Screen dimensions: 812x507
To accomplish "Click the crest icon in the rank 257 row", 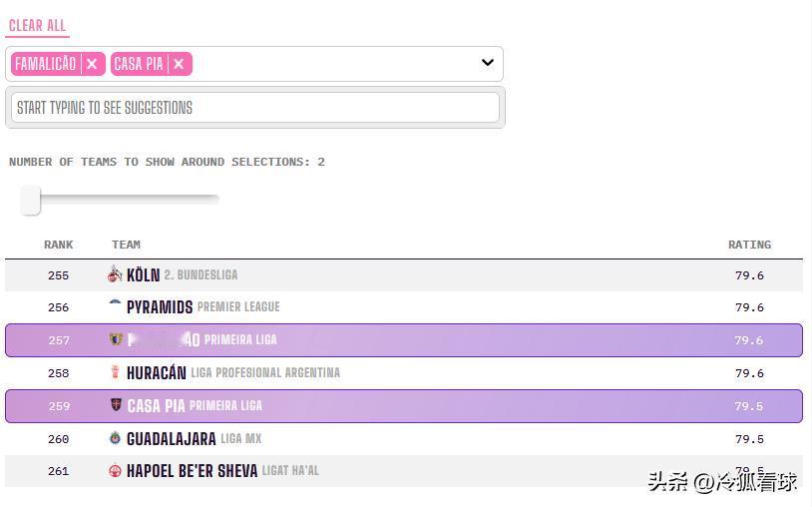I will tap(115, 339).
